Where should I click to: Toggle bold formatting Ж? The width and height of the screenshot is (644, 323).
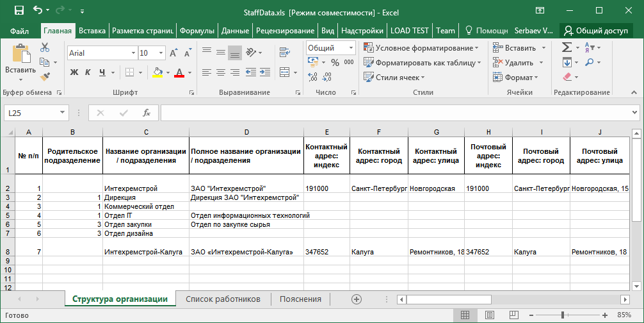[x=74, y=72]
